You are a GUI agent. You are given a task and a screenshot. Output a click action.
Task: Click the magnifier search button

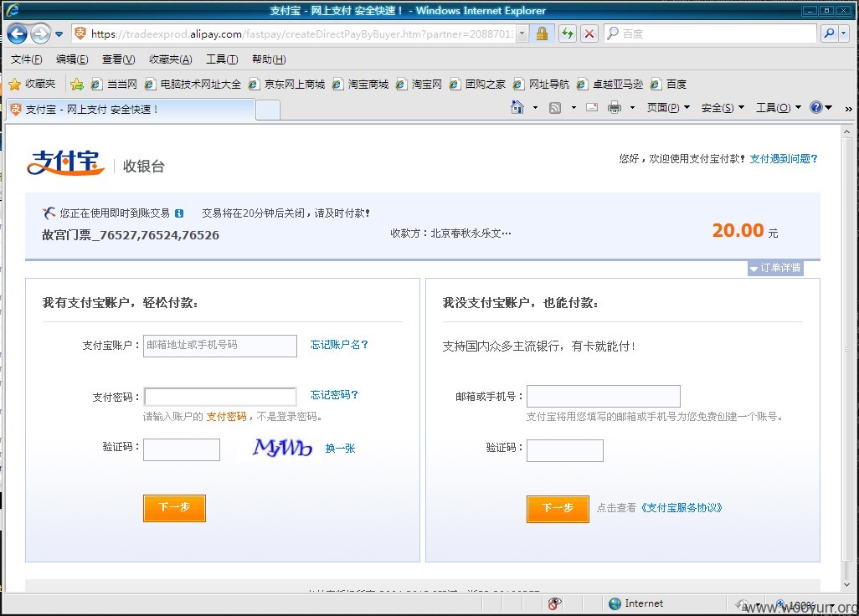point(829,34)
